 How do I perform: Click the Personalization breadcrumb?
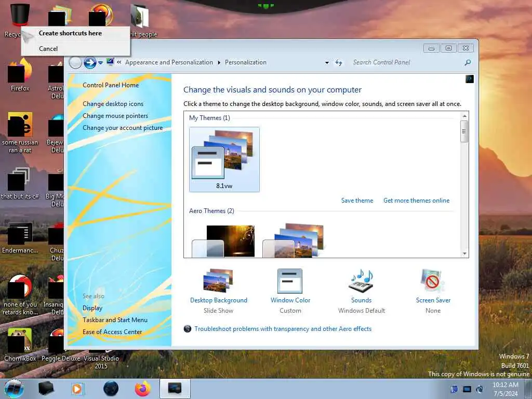click(x=246, y=62)
